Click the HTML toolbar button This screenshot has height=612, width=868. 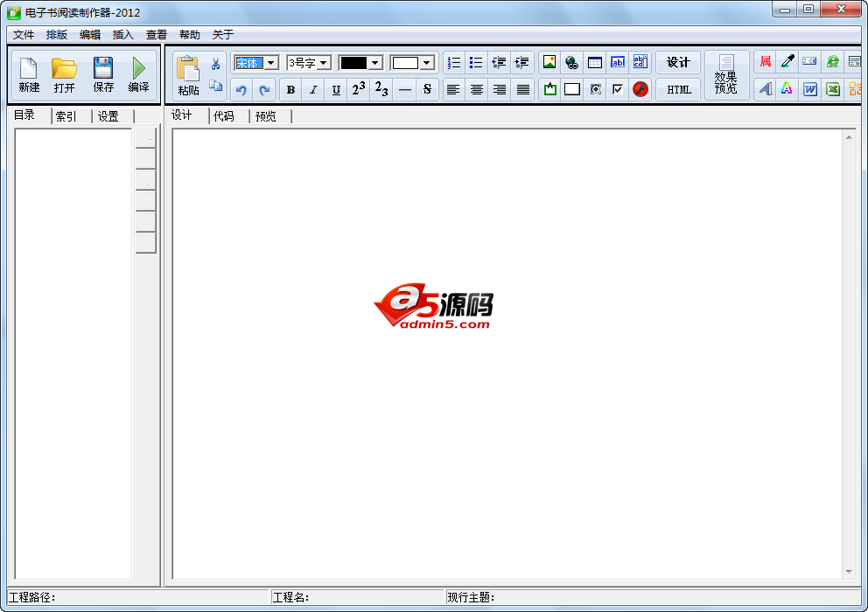click(678, 90)
